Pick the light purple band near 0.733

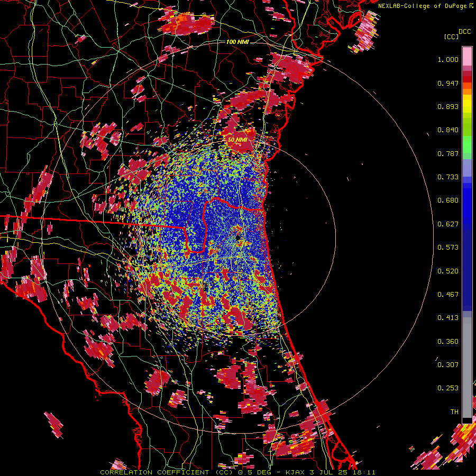coord(467,168)
